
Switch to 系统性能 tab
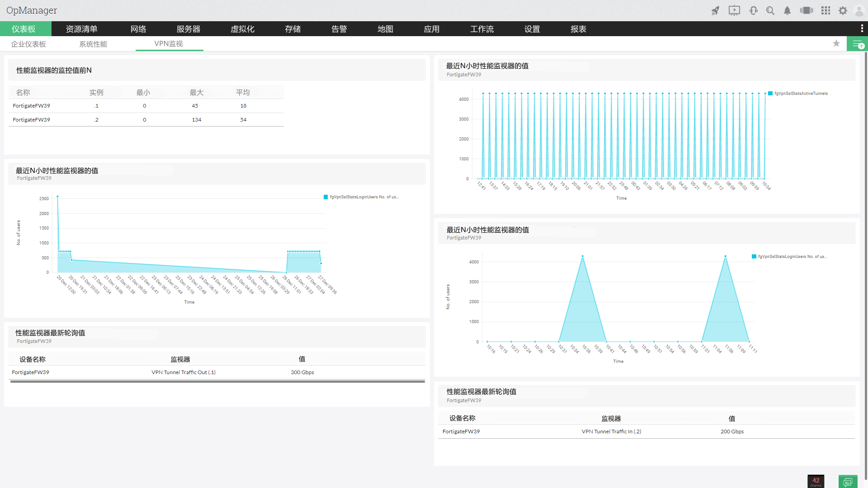click(93, 44)
